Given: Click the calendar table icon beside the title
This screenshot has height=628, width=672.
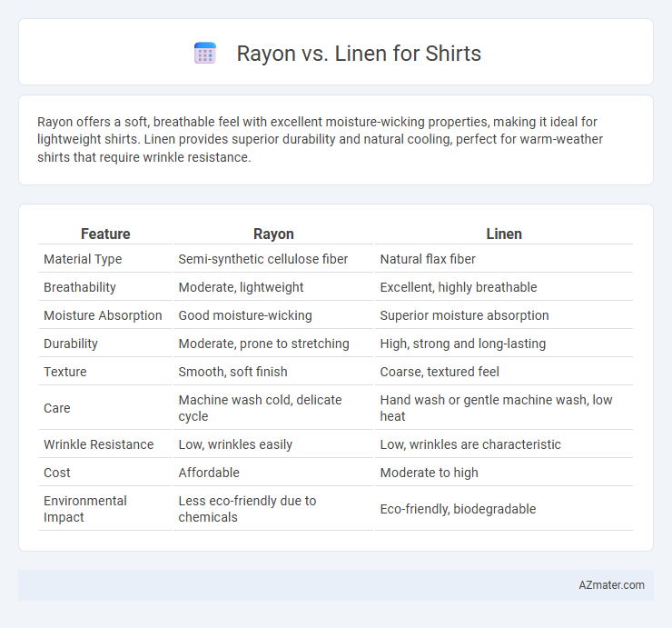Looking at the screenshot, I should (205, 54).
